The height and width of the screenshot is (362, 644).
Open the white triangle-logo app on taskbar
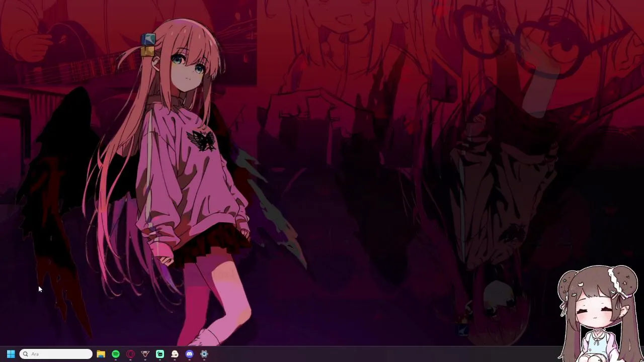coord(145,354)
